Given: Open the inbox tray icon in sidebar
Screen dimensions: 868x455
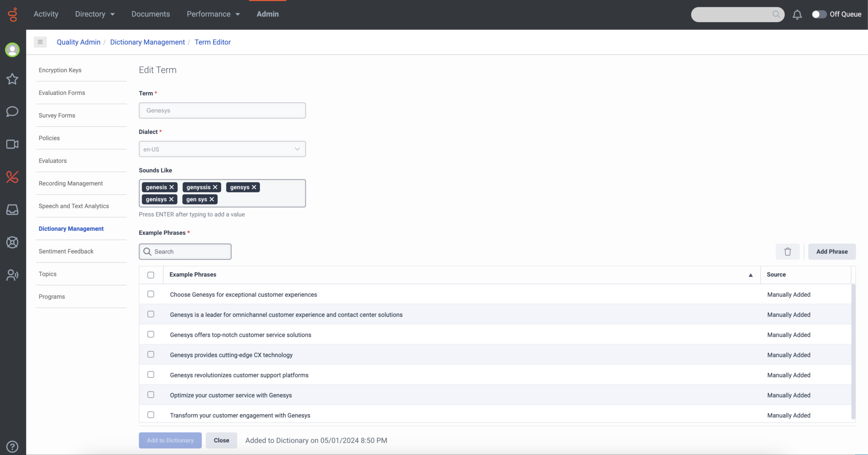Looking at the screenshot, I should pyautogui.click(x=12, y=209).
